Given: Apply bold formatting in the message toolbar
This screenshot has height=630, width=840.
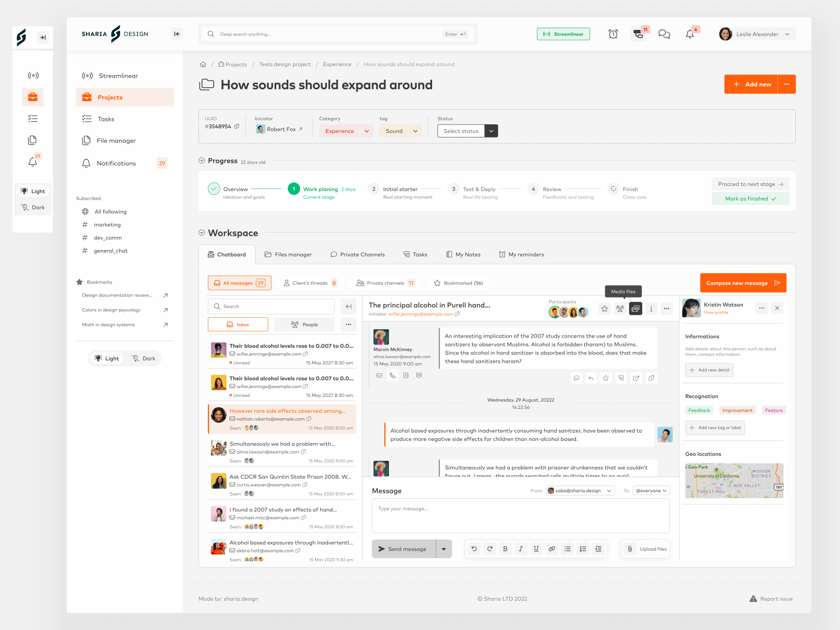Looking at the screenshot, I should (x=505, y=549).
